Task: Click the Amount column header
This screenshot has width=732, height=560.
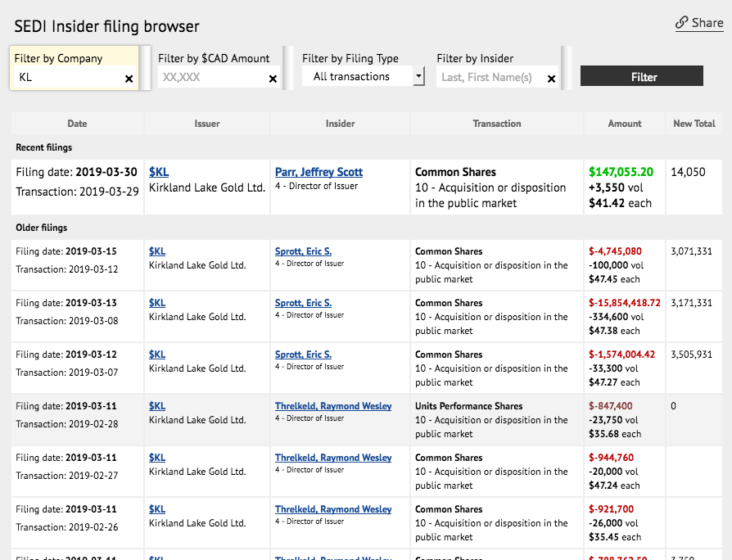Action: pos(624,124)
